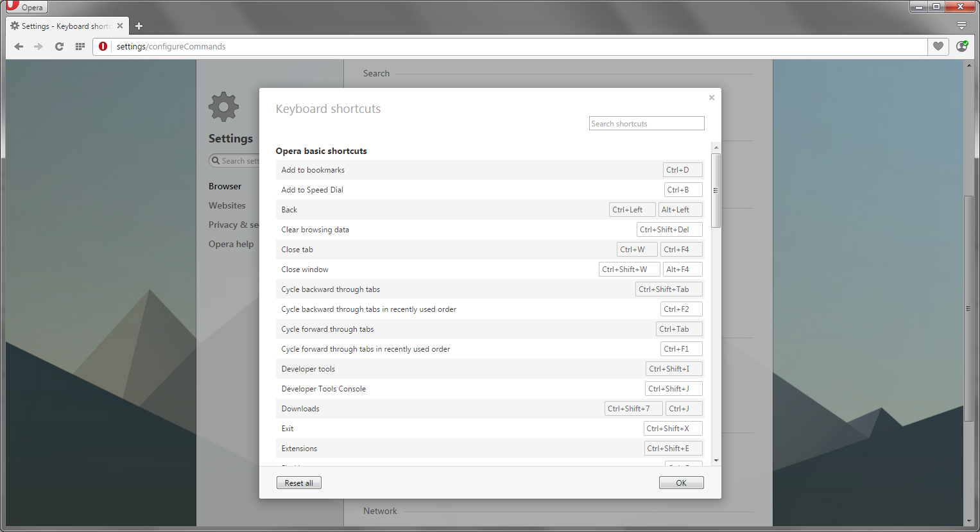Switch to the Settings - Keyboard shortcuts tab
Viewport: 980px width, 532px height.
pyautogui.click(x=63, y=26)
